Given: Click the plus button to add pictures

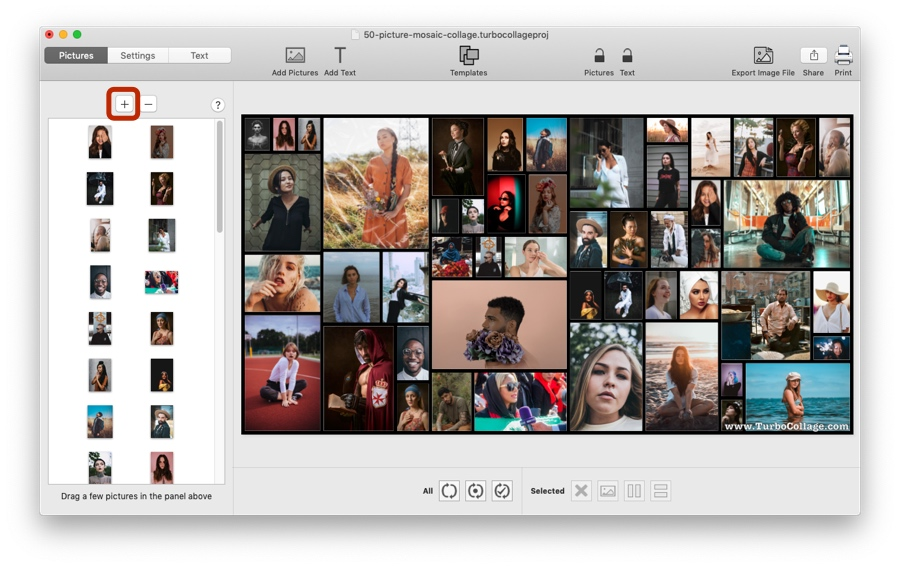Looking at the screenshot, I should 124,104.
